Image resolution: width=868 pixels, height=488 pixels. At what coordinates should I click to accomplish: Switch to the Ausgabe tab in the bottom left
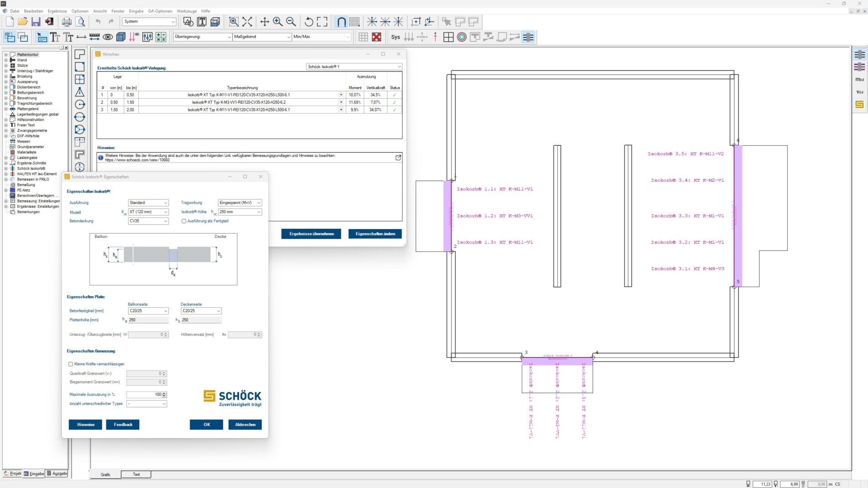tap(57, 473)
